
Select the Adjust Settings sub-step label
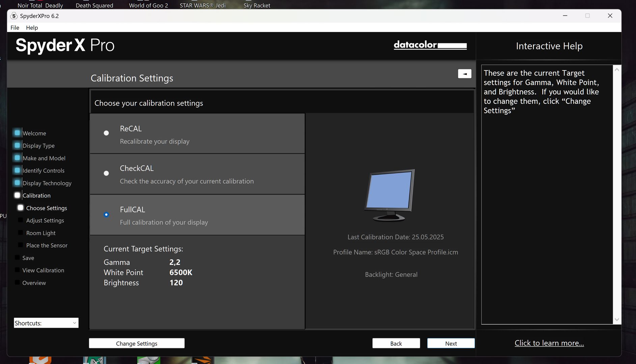pyautogui.click(x=45, y=220)
